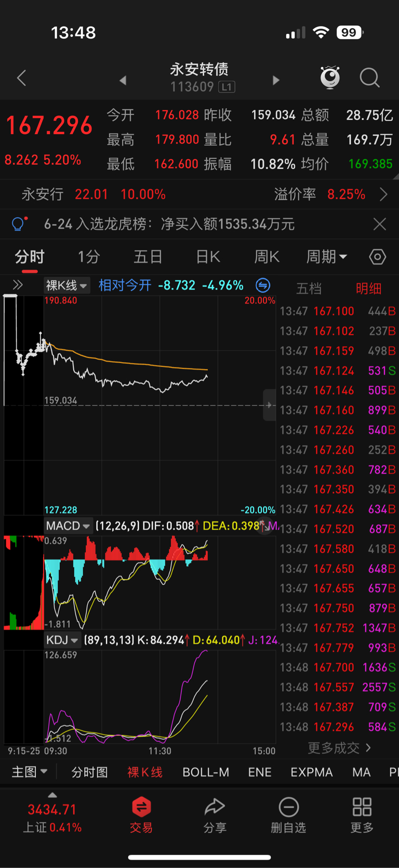Viewport: 399px width, 868px height.
Task: Open 永安行 underlying stock details chevron
Action: (x=383, y=194)
